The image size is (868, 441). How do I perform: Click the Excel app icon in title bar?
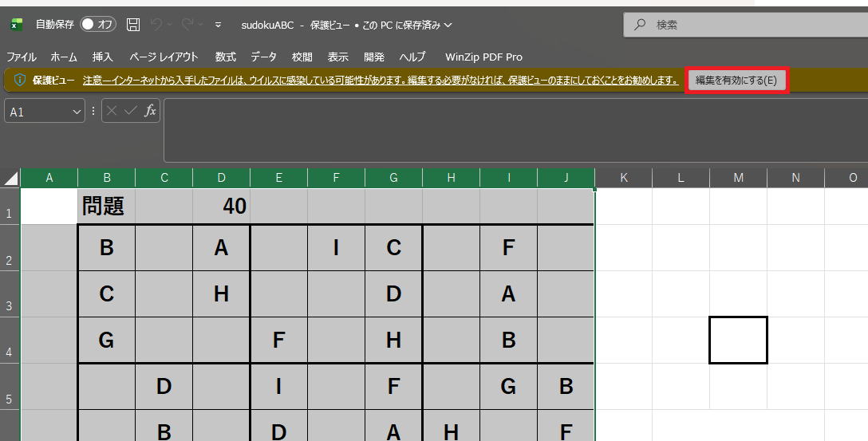click(16, 25)
